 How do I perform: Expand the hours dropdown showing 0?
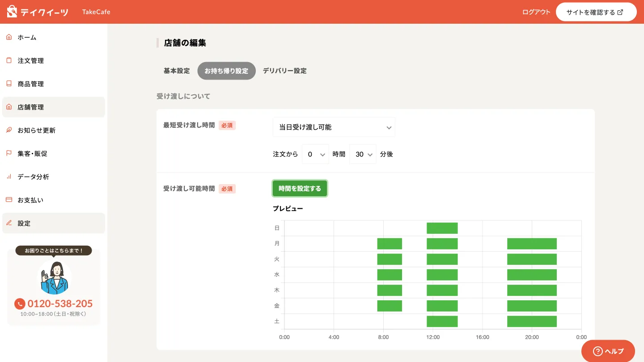pos(315,154)
